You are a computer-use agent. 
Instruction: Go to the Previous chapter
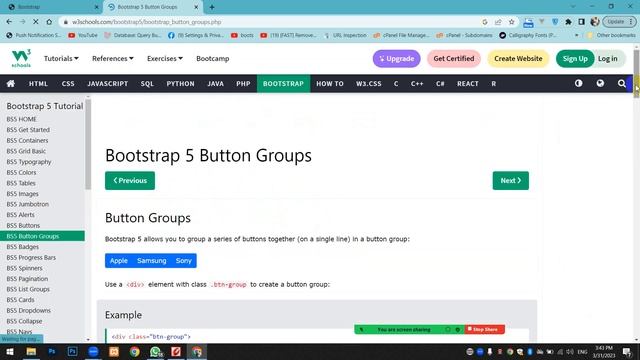130,180
